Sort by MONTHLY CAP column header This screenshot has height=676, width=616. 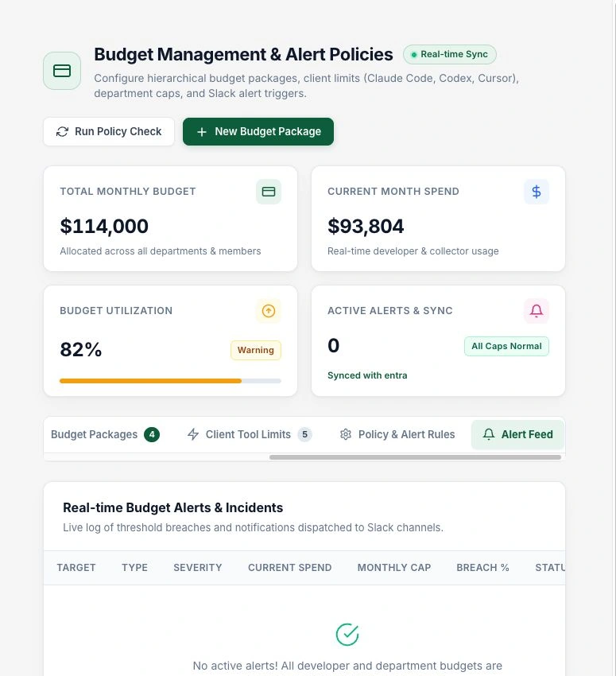(394, 567)
